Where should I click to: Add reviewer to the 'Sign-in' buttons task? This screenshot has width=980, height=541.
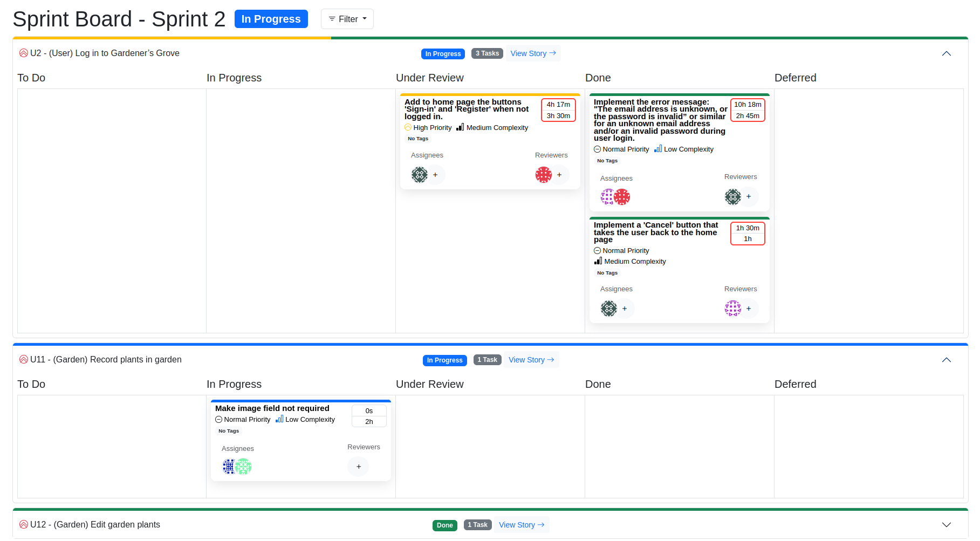click(559, 175)
